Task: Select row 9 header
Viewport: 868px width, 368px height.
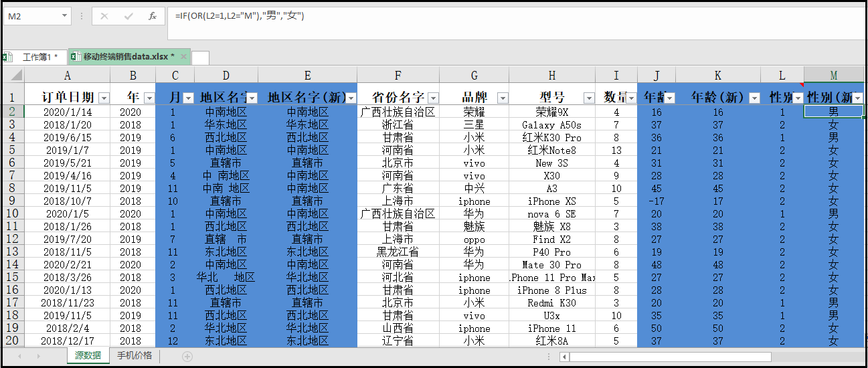Action: [x=13, y=201]
